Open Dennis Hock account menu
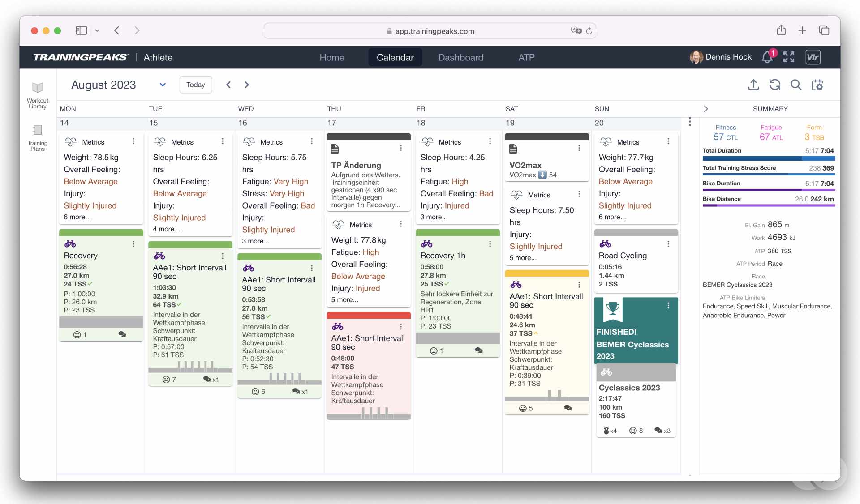This screenshot has width=860, height=504. (721, 57)
